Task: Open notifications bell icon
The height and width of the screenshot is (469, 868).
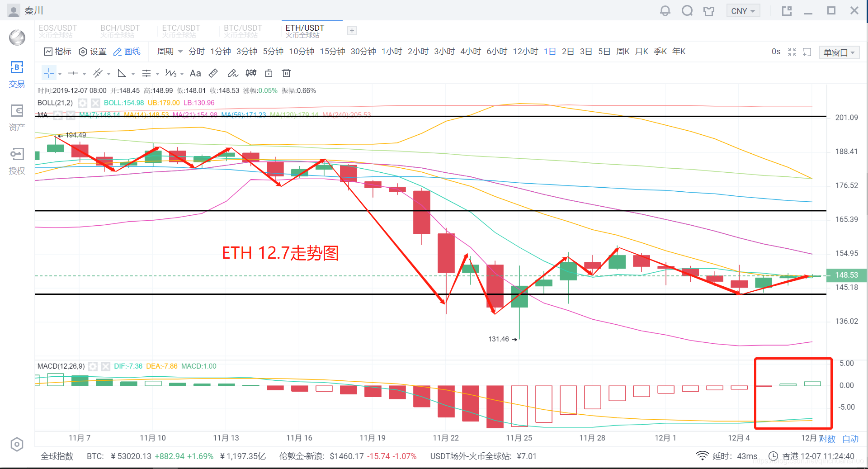Action: (665, 11)
